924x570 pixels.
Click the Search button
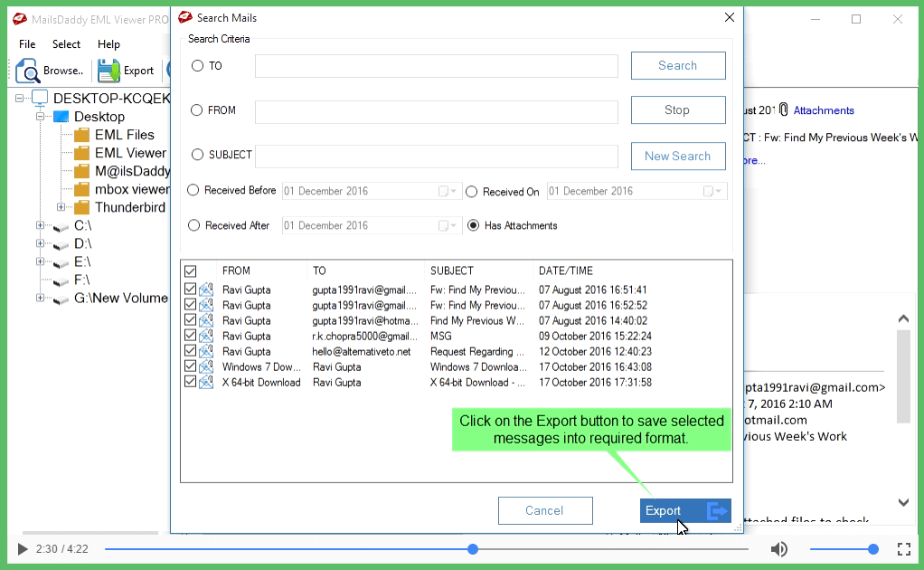tap(678, 65)
